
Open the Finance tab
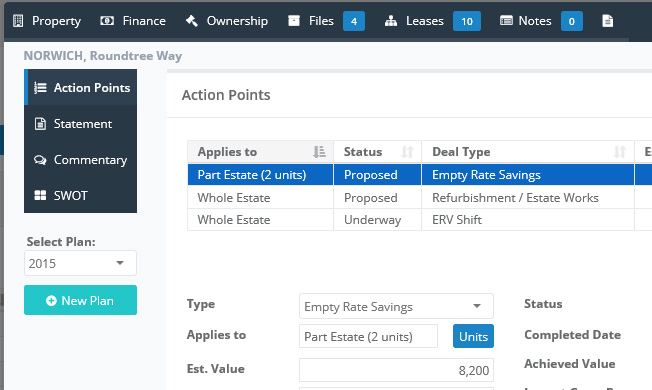[133, 21]
